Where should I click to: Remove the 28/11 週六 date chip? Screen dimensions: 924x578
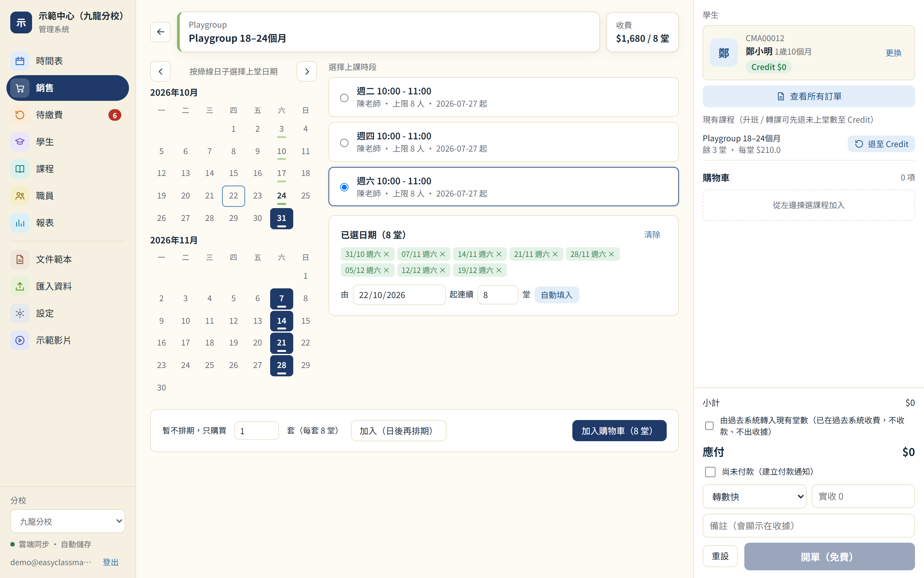click(611, 254)
